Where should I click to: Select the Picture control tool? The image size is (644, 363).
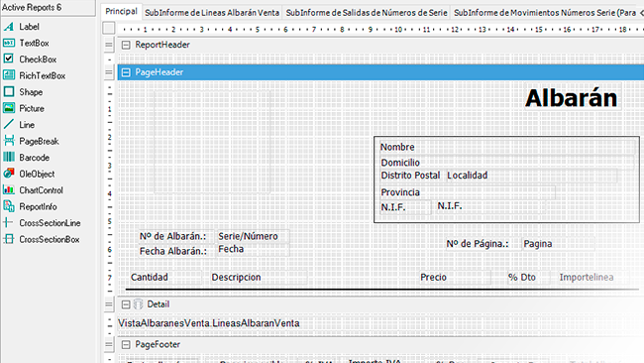click(x=9, y=108)
